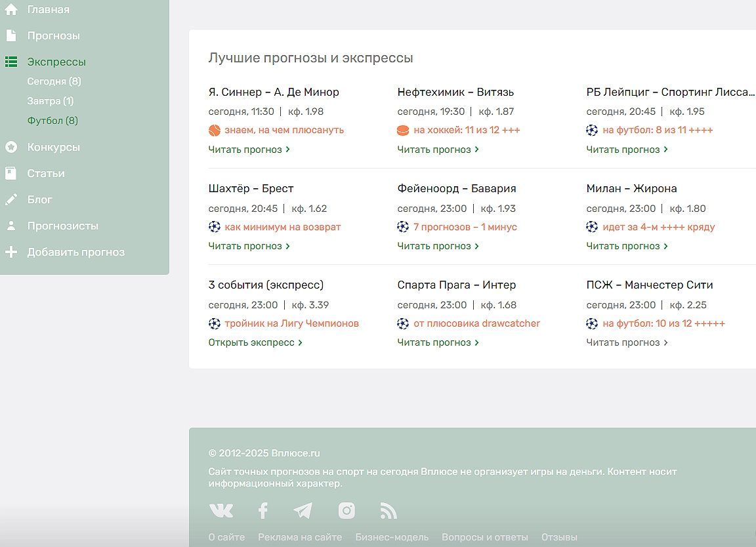Click the star icon beside Конкурсы
Viewport: 756px width, 547px height.
[10, 147]
